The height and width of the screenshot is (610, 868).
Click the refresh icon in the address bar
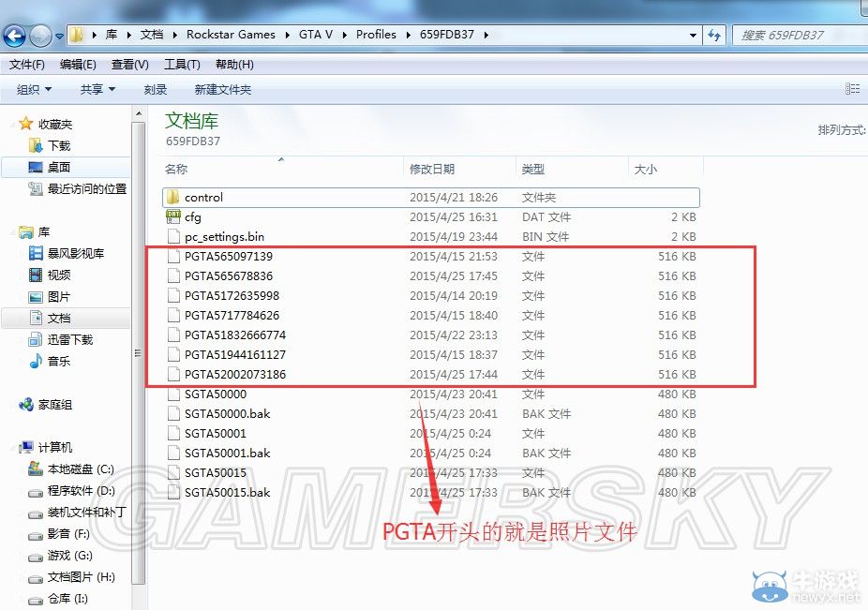pyautogui.click(x=715, y=35)
